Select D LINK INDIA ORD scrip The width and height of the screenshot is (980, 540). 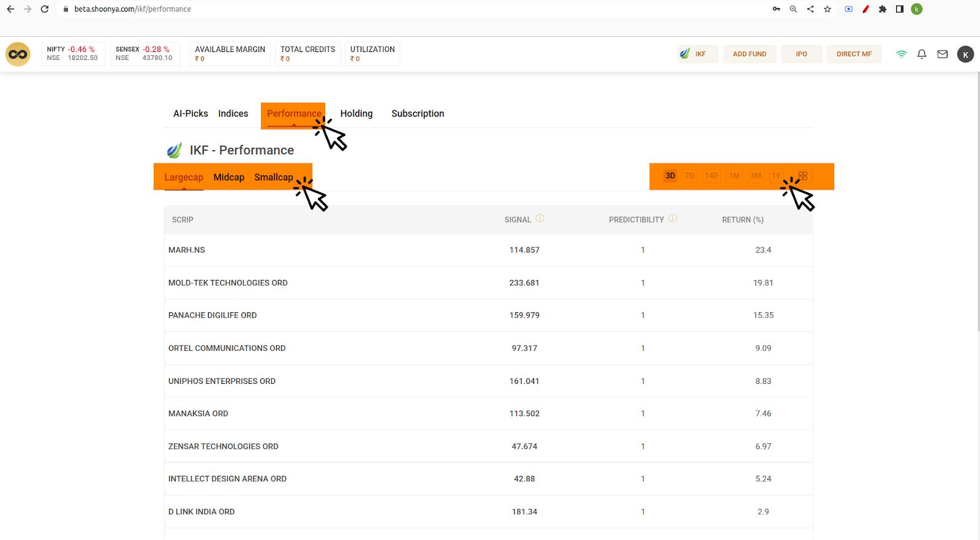pos(202,512)
